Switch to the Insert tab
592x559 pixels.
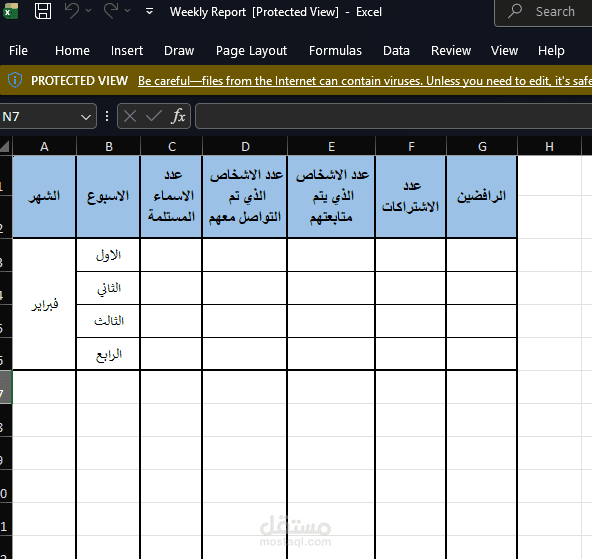click(127, 51)
